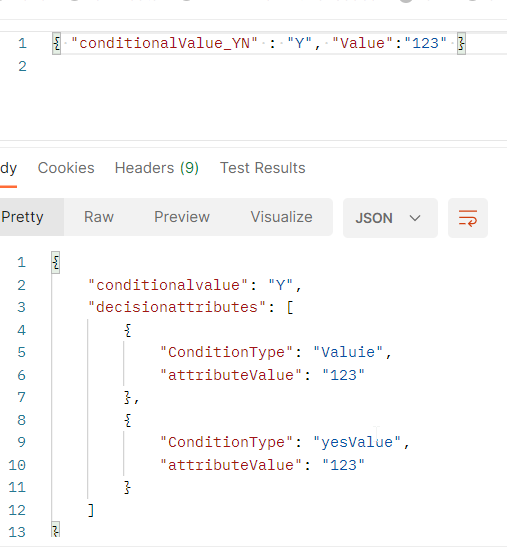Screen dimensions: 507x555
Task: Click the "Valuie" value on line 5
Action: tap(348, 353)
